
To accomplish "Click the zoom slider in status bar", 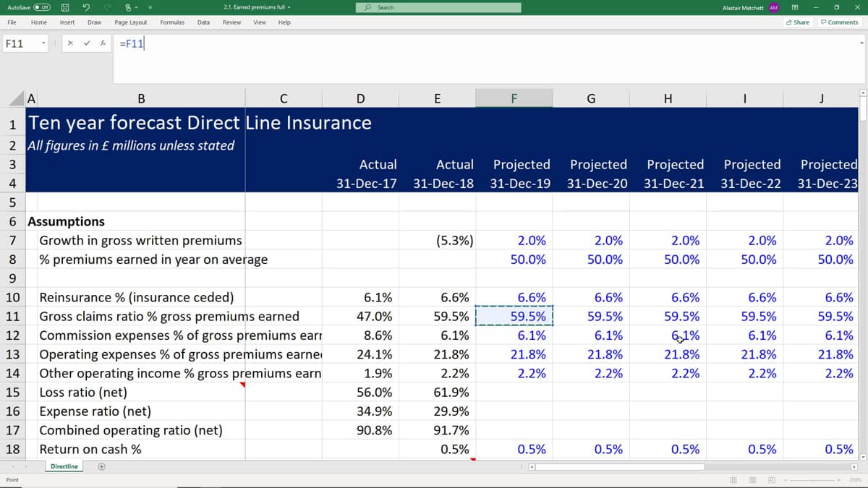I will [814, 480].
